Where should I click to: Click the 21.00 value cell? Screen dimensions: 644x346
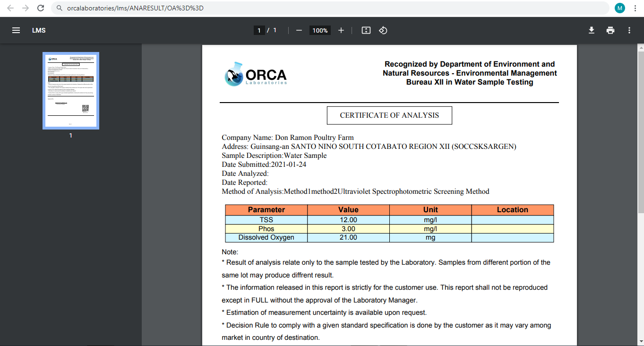348,238
